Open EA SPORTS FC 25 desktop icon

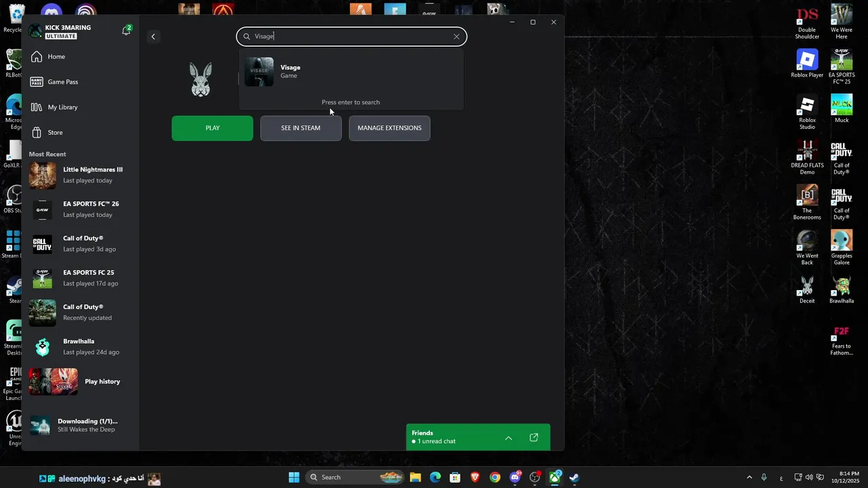pos(842,66)
